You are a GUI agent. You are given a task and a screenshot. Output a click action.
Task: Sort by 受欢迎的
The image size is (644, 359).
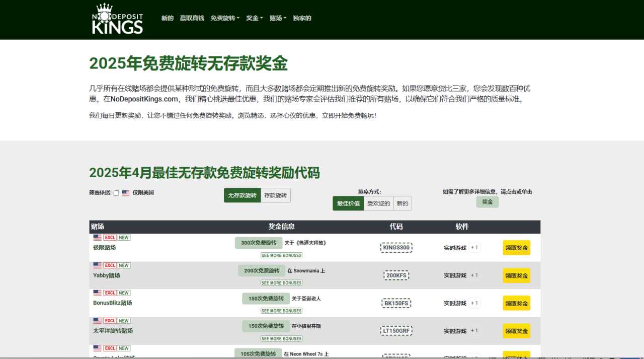(378, 203)
